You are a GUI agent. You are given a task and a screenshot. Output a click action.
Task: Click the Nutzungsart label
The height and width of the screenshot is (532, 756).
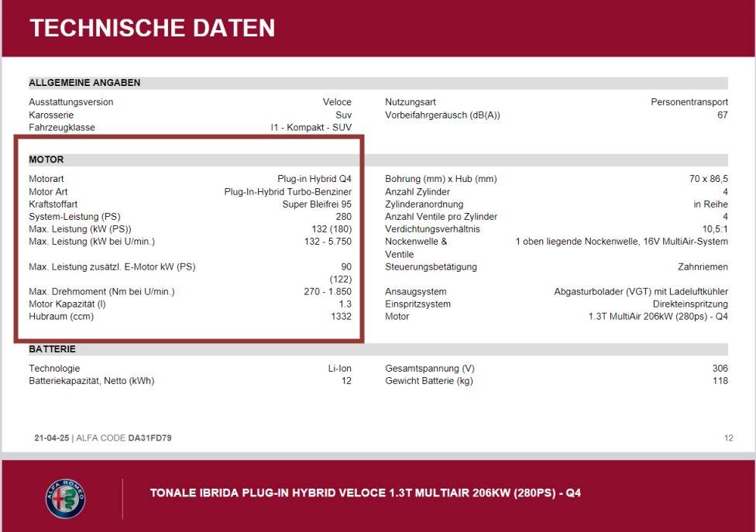[411, 102]
